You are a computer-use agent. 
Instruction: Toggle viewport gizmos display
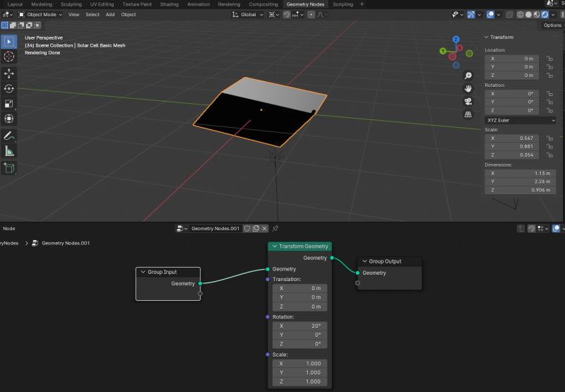[x=471, y=14]
